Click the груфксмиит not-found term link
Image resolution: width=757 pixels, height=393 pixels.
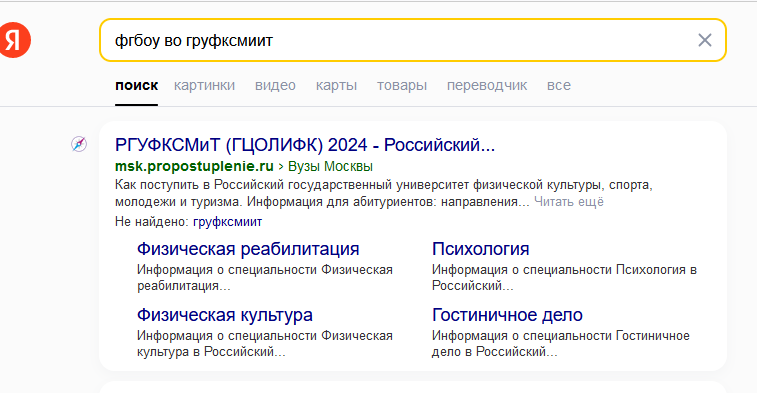pos(227,222)
